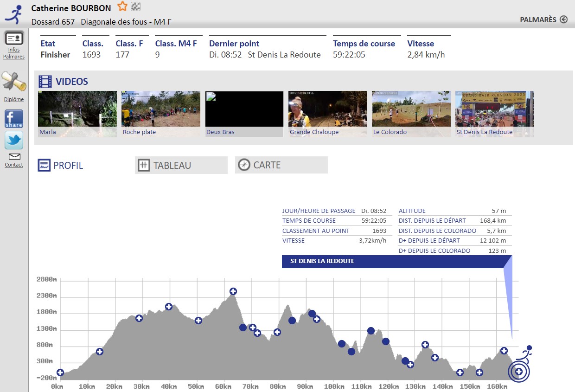This screenshot has width=575, height=392.
Task: Click the orange favorite star icon
Action: pyautogui.click(x=122, y=6)
